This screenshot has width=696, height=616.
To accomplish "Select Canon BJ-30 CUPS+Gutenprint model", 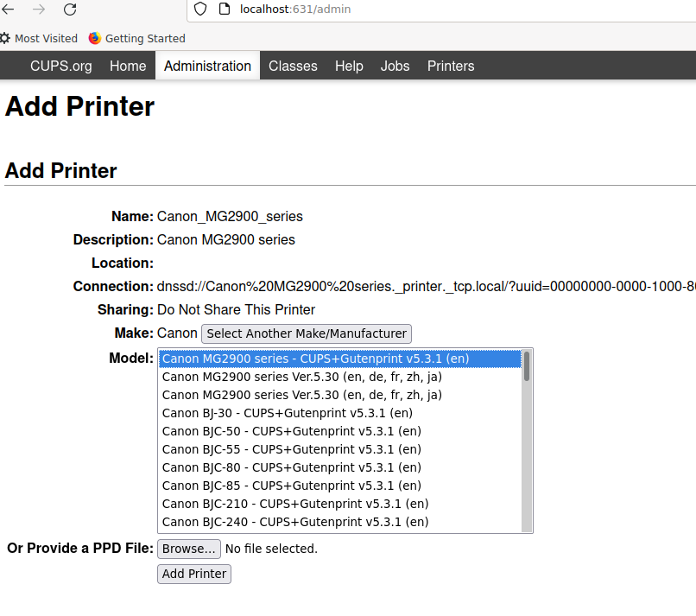I will 340,413.
